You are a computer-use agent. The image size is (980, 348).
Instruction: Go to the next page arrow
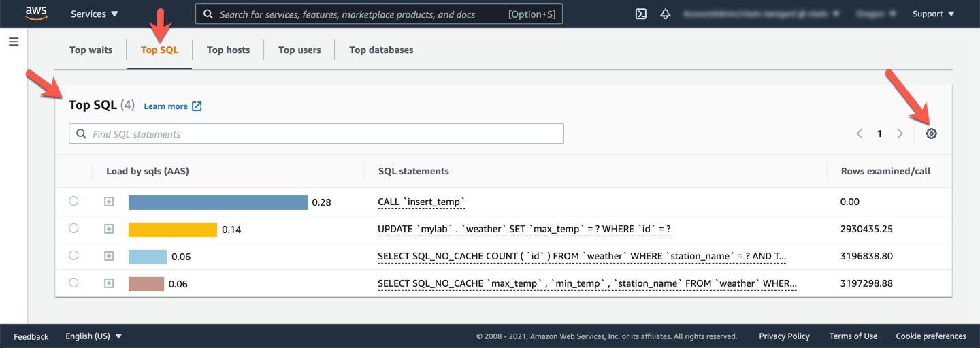tap(900, 133)
